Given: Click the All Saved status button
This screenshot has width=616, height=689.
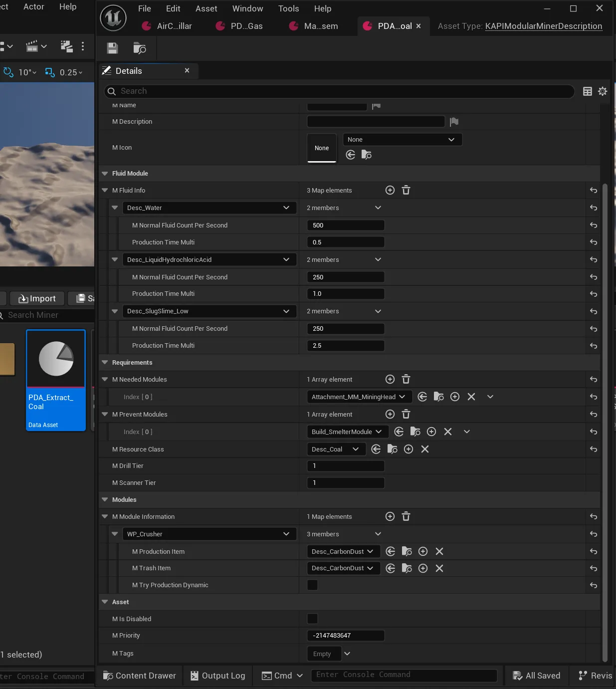Looking at the screenshot, I should click(537, 676).
